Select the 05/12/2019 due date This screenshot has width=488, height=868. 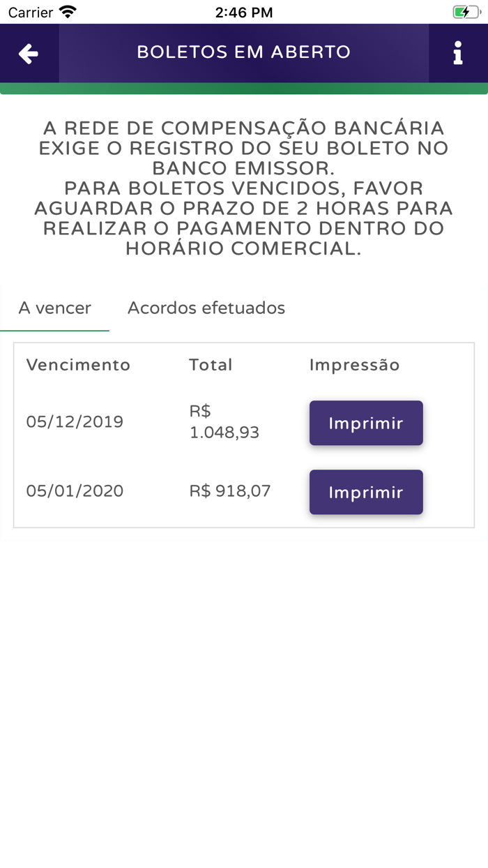pos(75,421)
